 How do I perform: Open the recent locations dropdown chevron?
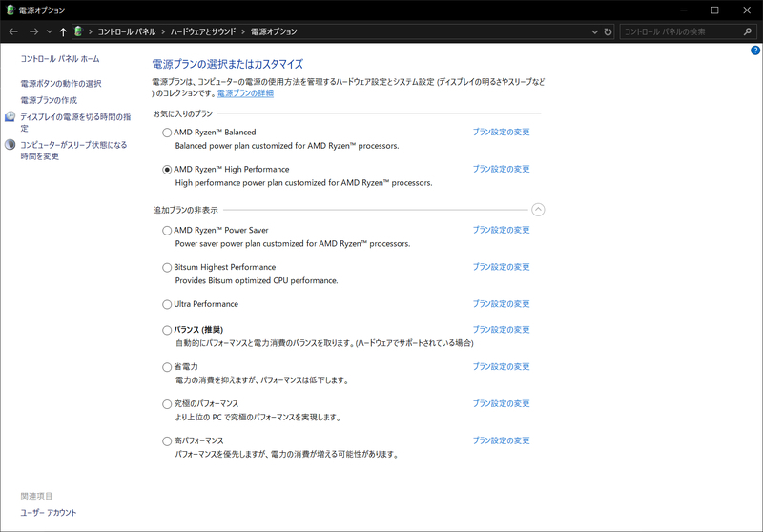click(x=50, y=31)
